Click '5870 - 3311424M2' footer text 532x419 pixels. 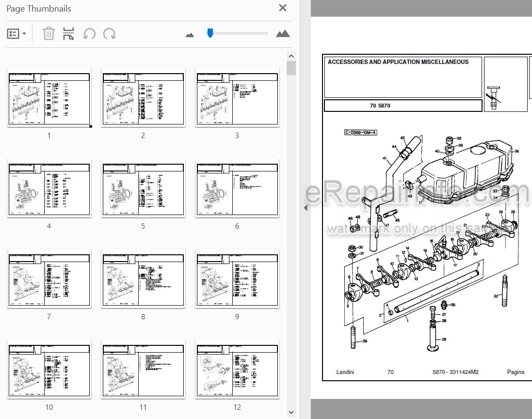(455, 372)
